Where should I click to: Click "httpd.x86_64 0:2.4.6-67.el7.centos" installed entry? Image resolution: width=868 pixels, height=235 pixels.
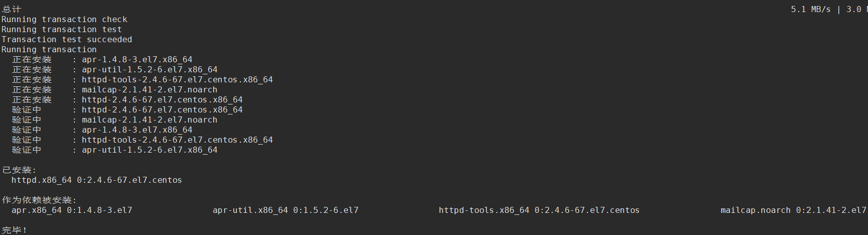pos(97,180)
